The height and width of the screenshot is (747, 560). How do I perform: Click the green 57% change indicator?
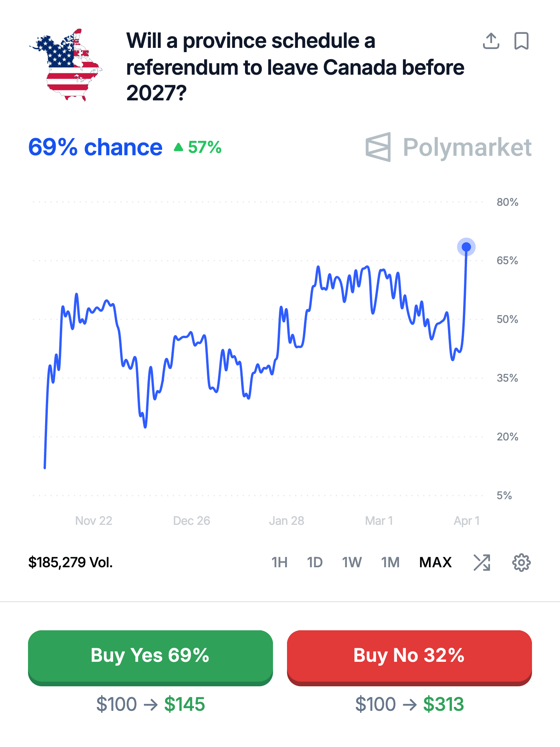(x=198, y=147)
